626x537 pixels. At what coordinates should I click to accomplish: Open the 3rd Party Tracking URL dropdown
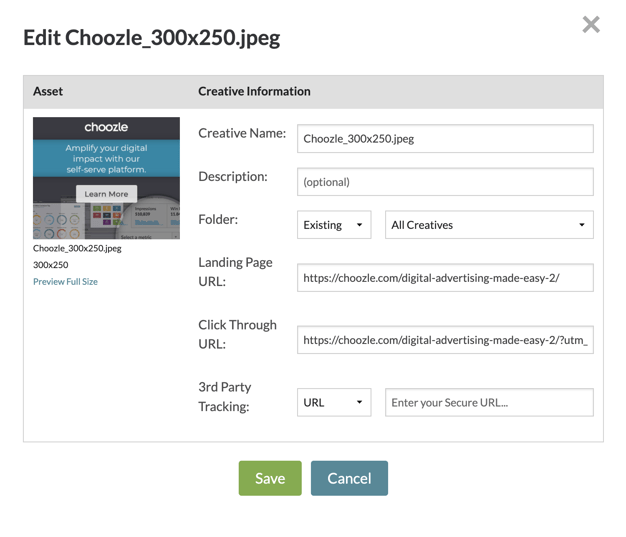[334, 403]
